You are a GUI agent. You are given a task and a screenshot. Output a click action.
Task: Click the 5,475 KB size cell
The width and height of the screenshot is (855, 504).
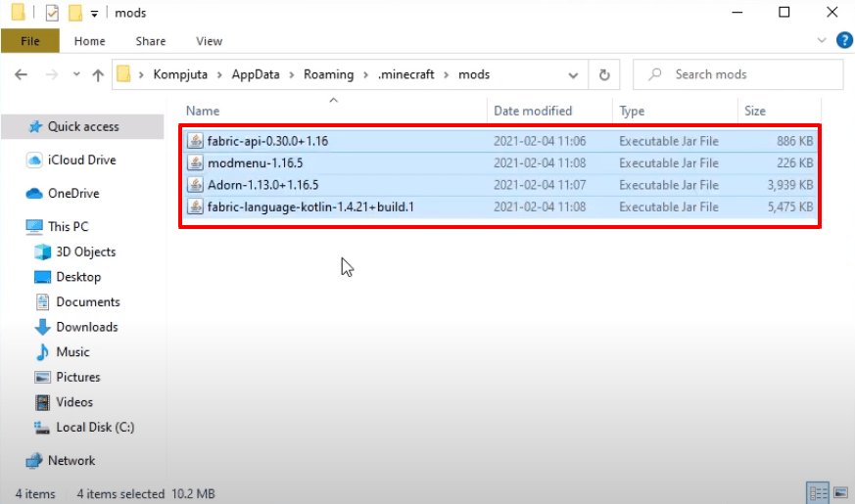pyautogui.click(x=790, y=207)
